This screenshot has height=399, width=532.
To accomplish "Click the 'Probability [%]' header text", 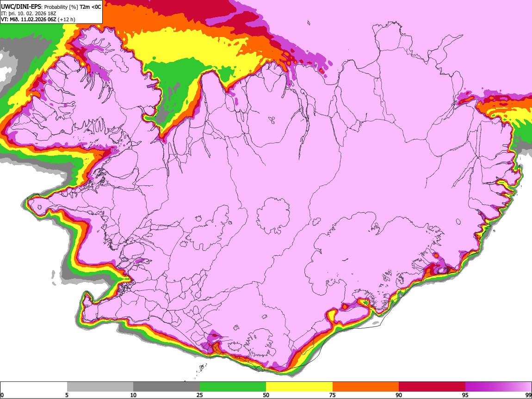I will coord(61,7).
